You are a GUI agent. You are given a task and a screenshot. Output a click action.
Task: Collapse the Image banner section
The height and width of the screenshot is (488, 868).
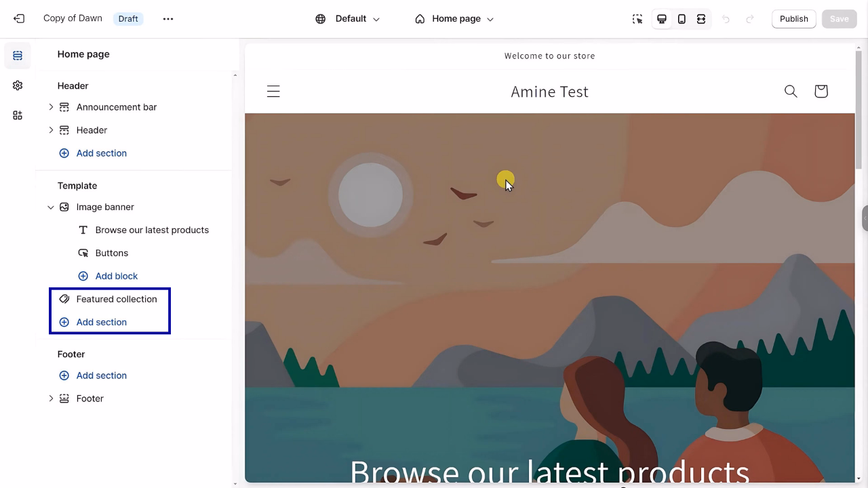pos(51,207)
